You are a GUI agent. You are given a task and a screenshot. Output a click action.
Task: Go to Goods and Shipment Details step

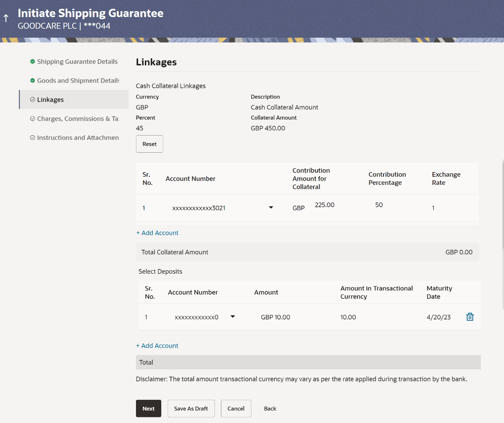78,81
